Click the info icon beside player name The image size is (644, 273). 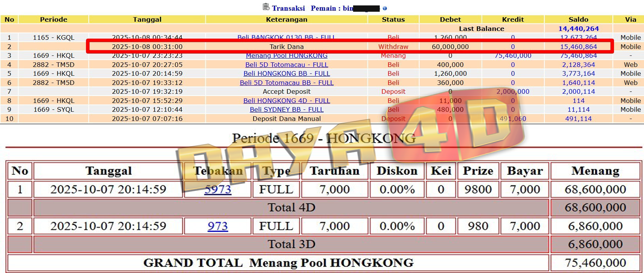[385, 9]
